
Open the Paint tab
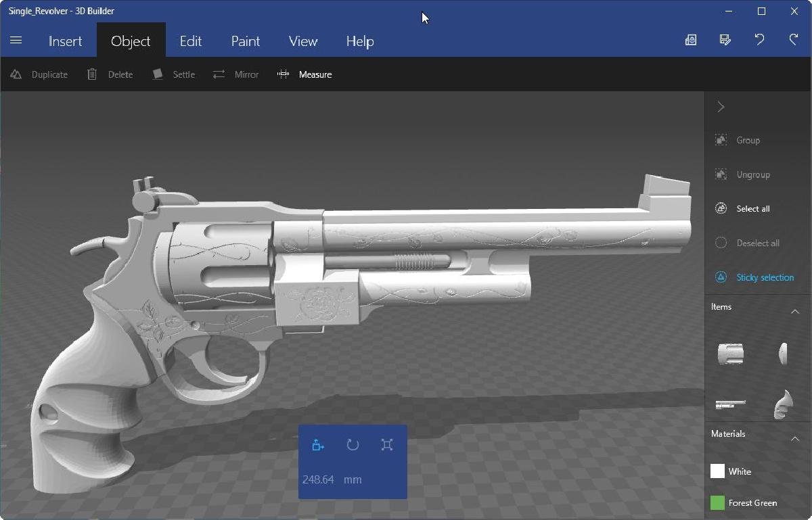[x=246, y=41]
